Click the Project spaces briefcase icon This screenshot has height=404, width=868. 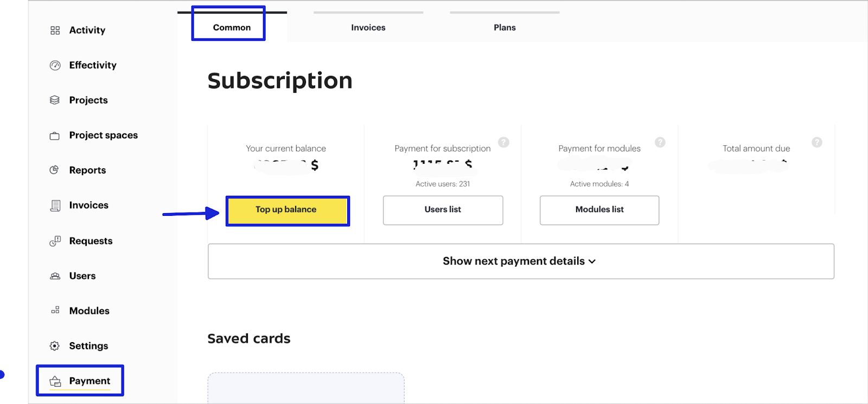pos(55,136)
